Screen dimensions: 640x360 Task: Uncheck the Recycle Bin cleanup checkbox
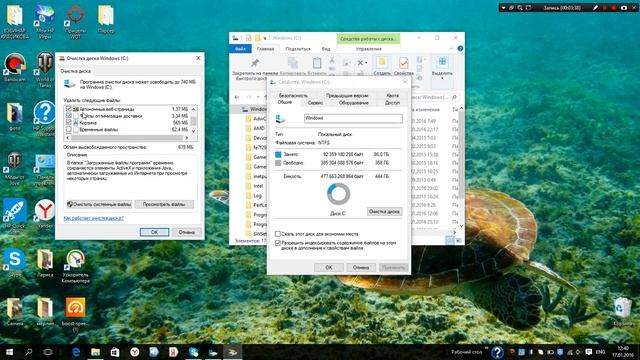coord(69,122)
